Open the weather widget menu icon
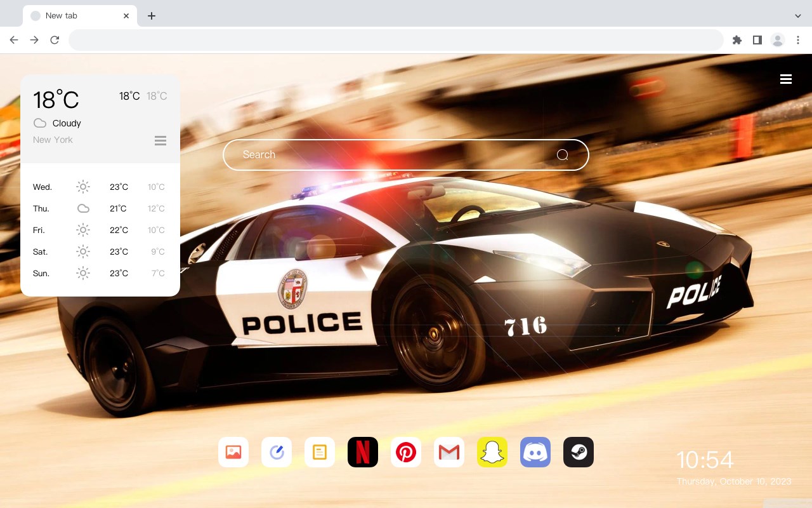The image size is (812, 508). [x=160, y=140]
